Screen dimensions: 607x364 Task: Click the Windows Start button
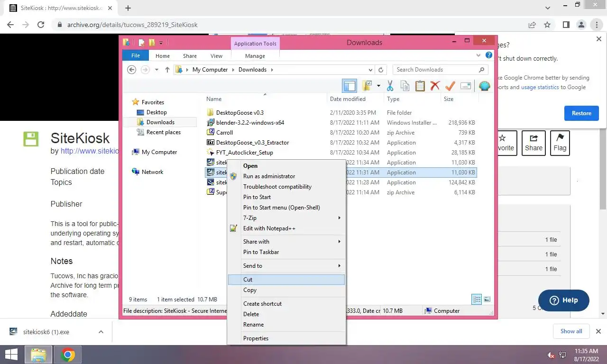coord(11,355)
